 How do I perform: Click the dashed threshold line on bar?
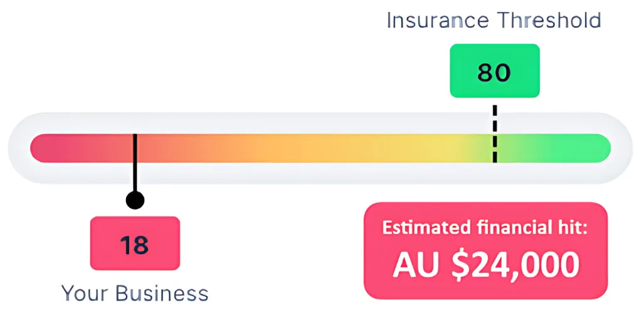495,134
